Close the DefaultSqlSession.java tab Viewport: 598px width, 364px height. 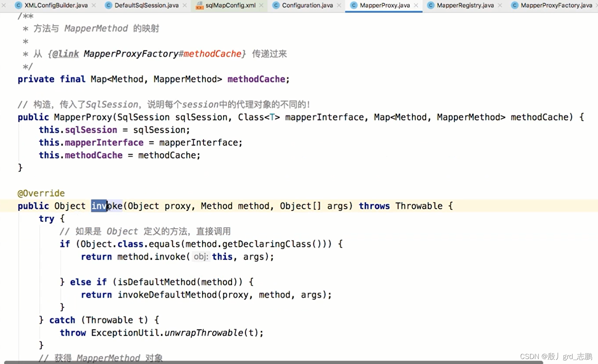pos(185,5)
